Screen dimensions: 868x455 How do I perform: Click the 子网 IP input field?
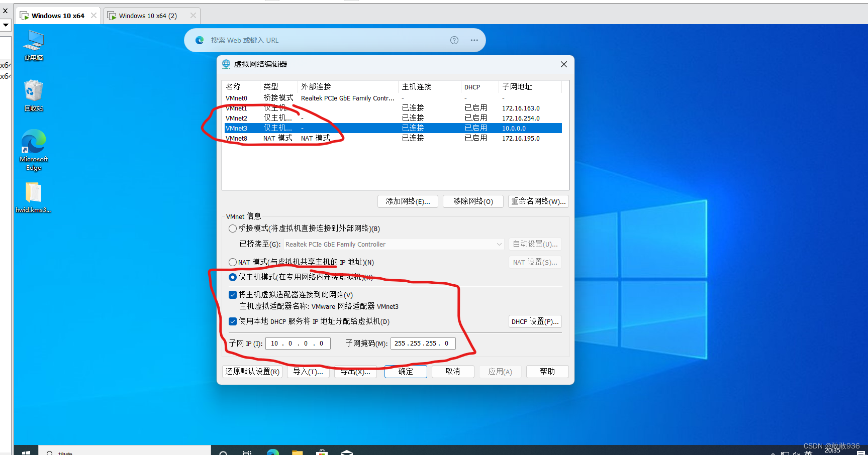click(298, 344)
